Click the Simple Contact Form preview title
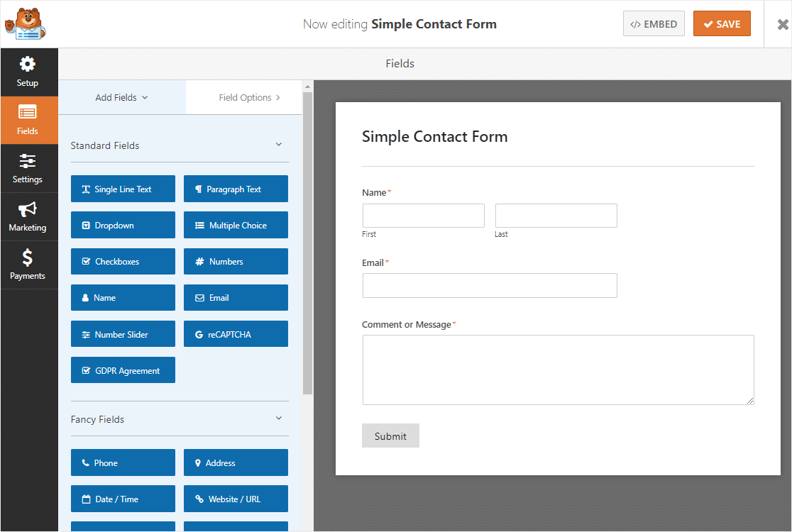 click(x=434, y=137)
